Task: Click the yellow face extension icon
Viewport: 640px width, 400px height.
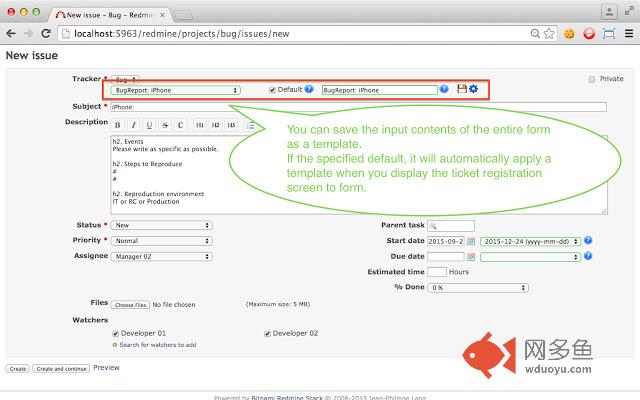Action: [x=569, y=33]
